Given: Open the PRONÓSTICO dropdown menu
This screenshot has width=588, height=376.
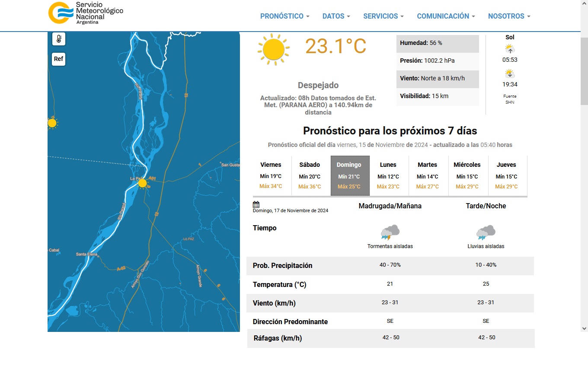Looking at the screenshot, I should 284,16.
